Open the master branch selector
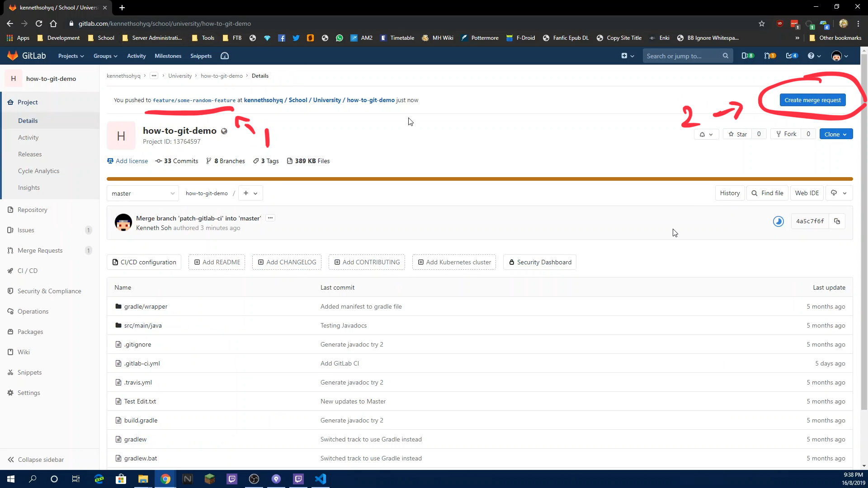The width and height of the screenshot is (868, 488). point(142,193)
